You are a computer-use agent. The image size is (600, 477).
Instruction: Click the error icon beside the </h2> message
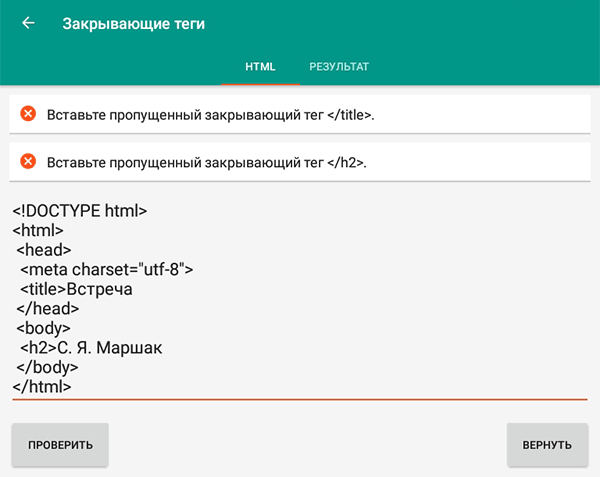pos(28,161)
